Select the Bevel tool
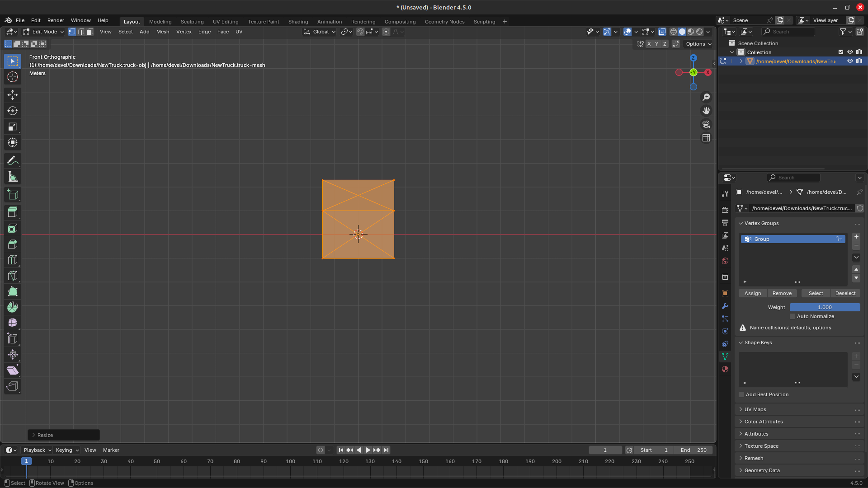 (13, 244)
